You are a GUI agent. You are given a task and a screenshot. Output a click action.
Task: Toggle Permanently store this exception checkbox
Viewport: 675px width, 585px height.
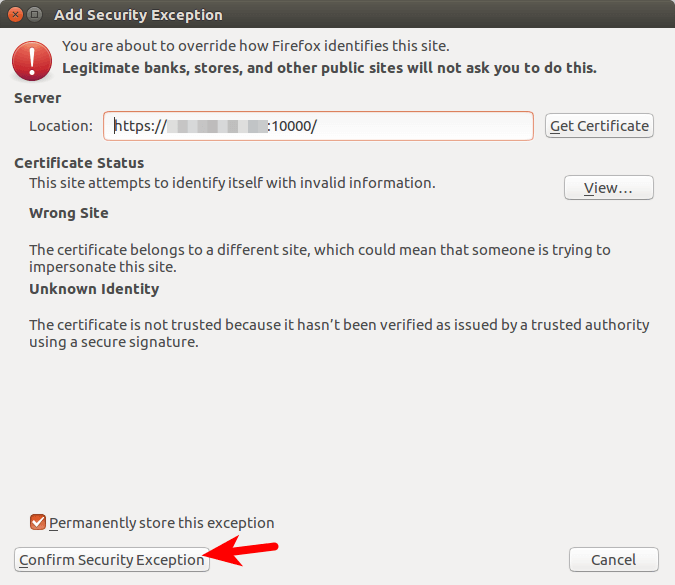(x=39, y=522)
